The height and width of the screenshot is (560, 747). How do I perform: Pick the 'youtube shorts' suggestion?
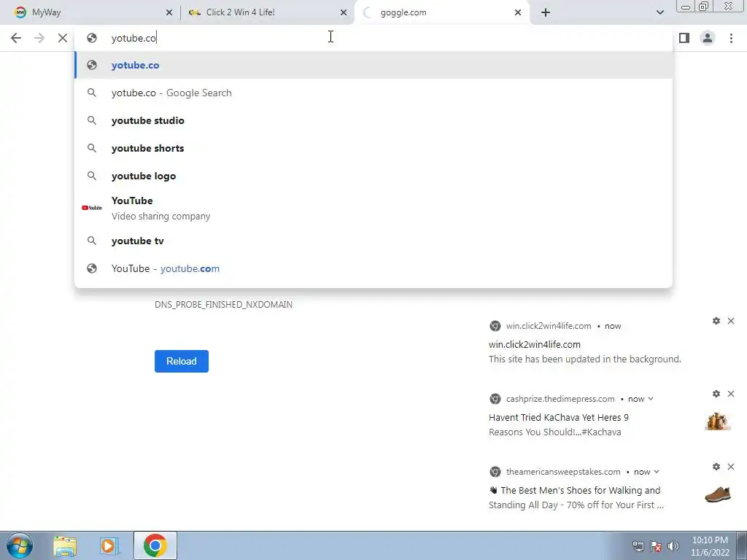pos(373,148)
